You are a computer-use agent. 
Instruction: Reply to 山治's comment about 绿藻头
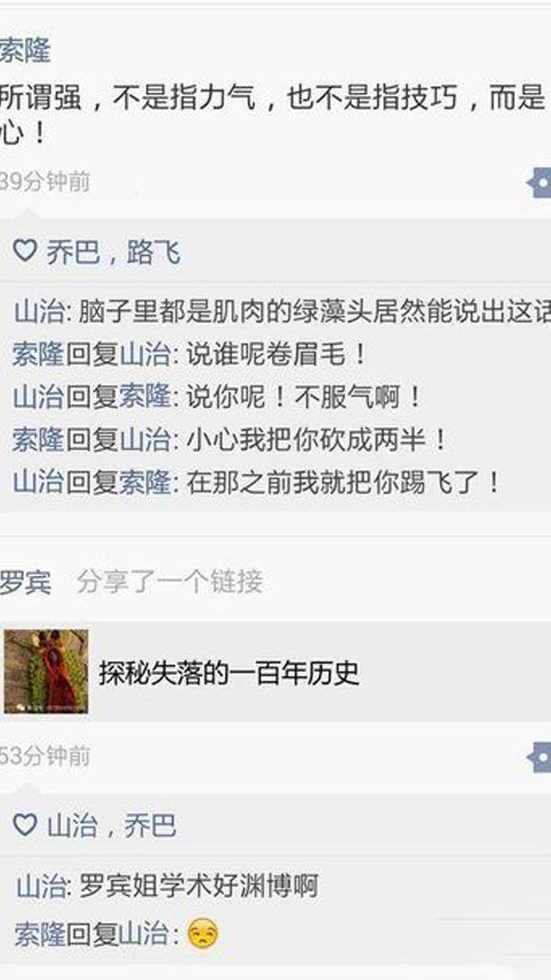click(282, 312)
